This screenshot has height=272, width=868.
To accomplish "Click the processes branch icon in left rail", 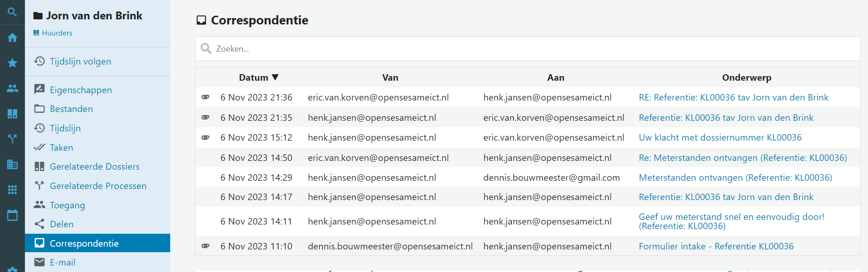I will pyautogui.click(x=12, y=139).
